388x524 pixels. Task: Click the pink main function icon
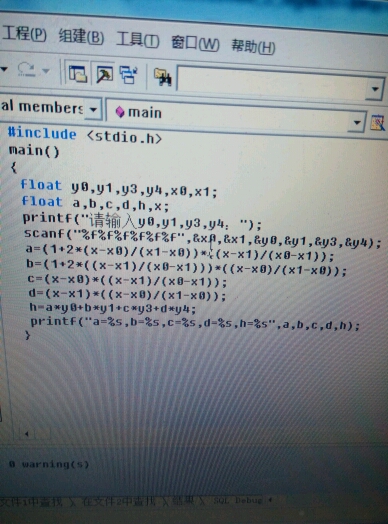point(120,112)
